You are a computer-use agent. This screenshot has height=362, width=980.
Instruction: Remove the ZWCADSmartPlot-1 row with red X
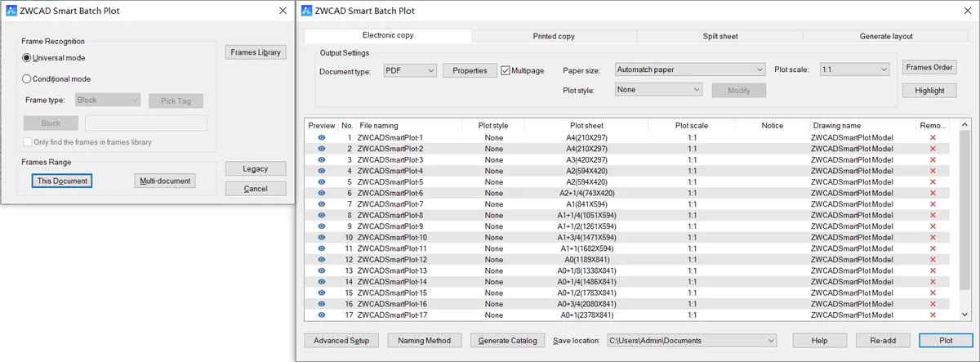(933, 137)
